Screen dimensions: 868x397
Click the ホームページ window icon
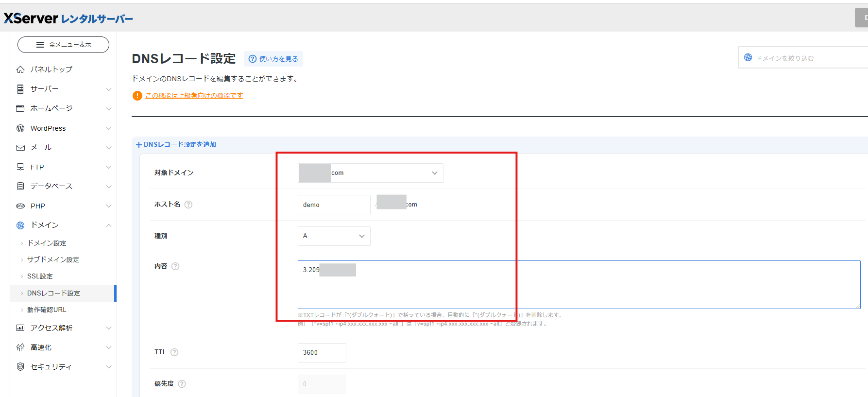tap(20, 108)
